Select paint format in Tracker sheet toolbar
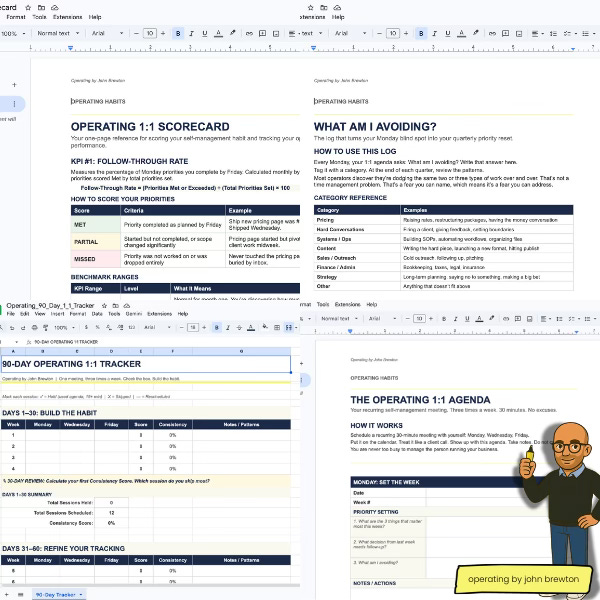 (46, 328)
